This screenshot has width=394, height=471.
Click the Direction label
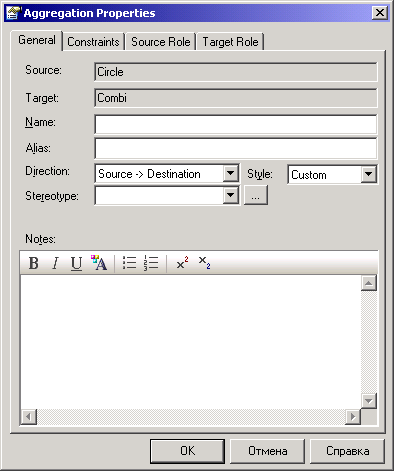[x=47, y=171]
